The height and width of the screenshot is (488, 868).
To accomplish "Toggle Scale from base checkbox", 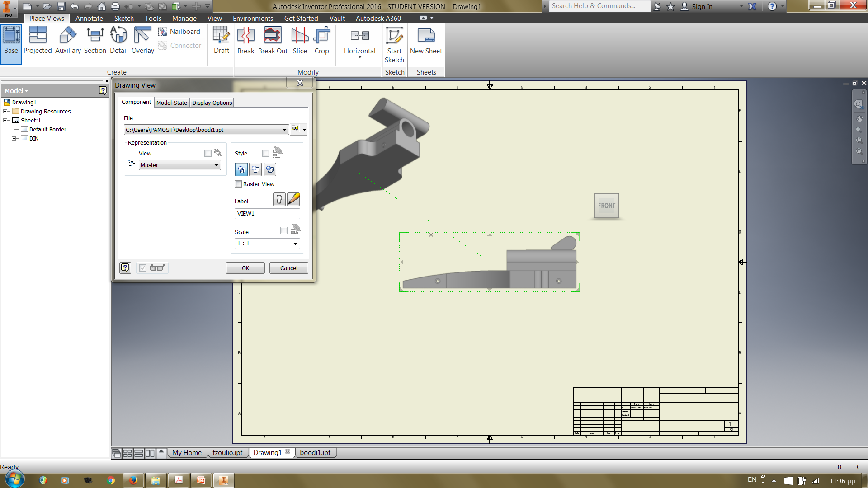I will point(283,230).
